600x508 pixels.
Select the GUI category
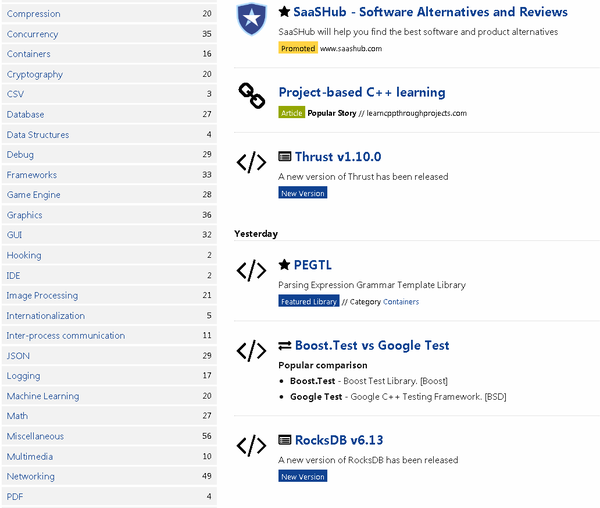(x=109, y=235)
